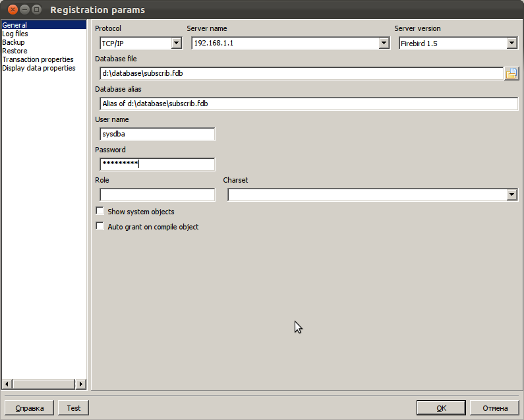
Task: Expand the Charset dropdown
Action: 511,195
